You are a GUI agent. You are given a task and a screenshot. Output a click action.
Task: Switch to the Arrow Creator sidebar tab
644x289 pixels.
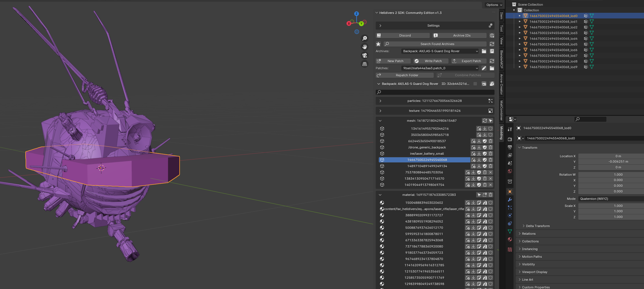[x=502, y=84]
